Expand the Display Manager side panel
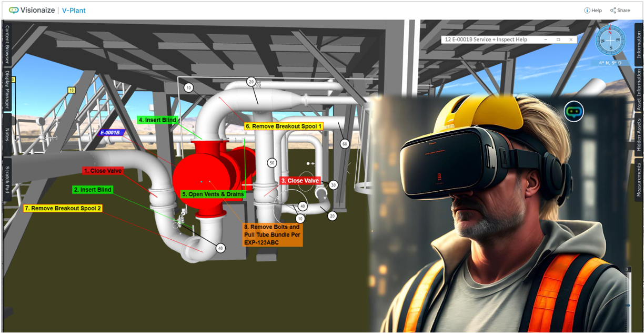This screenshot has height=333, width=644. (x=7, y=90)
